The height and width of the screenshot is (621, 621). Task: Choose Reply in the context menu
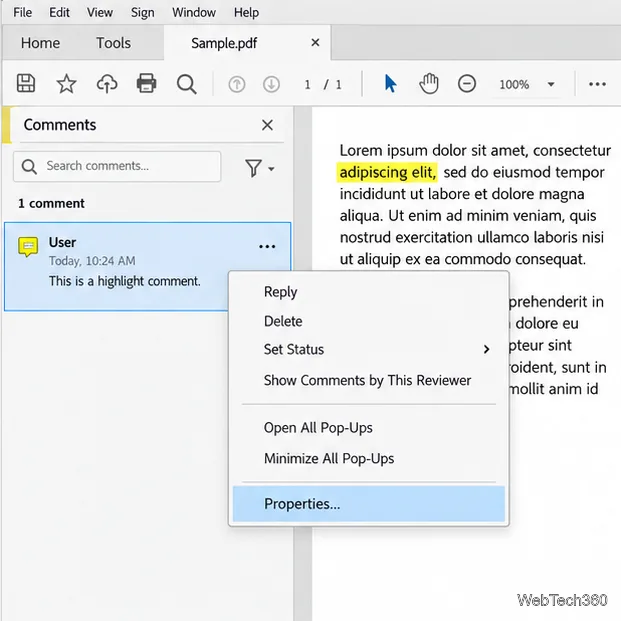(x=368, y=292)
